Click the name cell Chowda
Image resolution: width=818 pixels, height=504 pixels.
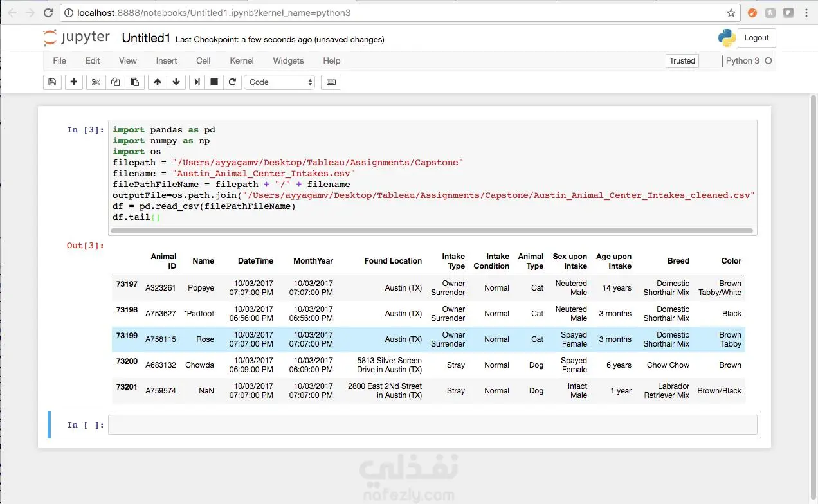click(x=200, y=365)
